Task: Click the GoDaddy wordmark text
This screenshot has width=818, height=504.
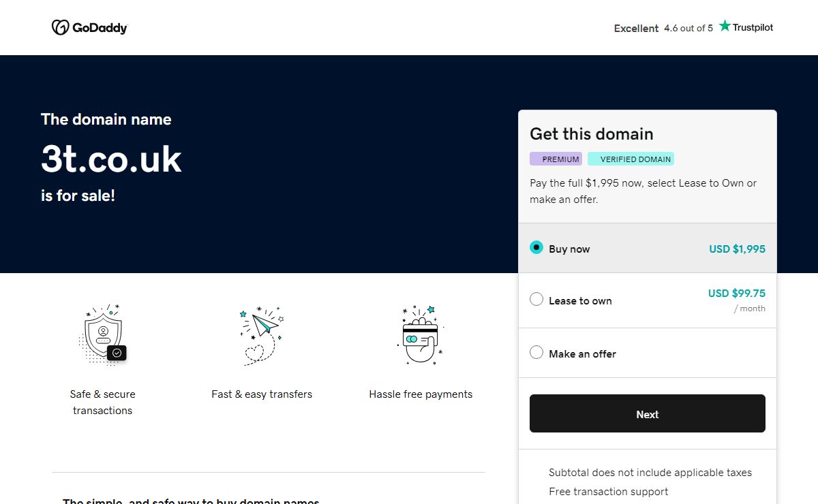Action: [100, 28]
